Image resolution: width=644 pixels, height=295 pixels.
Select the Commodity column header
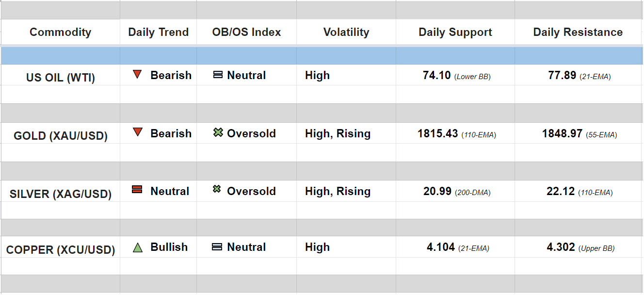(x=60, y=33)
